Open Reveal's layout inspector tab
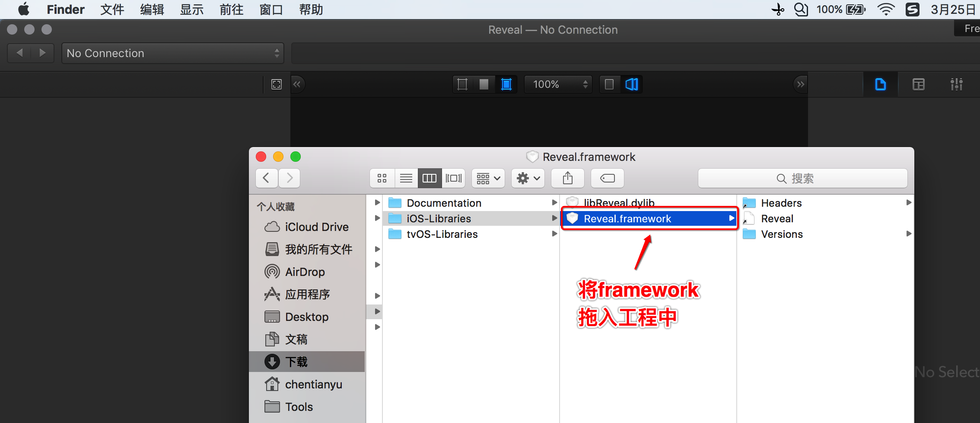Image resolution: width=980 pixels, height=423 pixels. [918, 84]
